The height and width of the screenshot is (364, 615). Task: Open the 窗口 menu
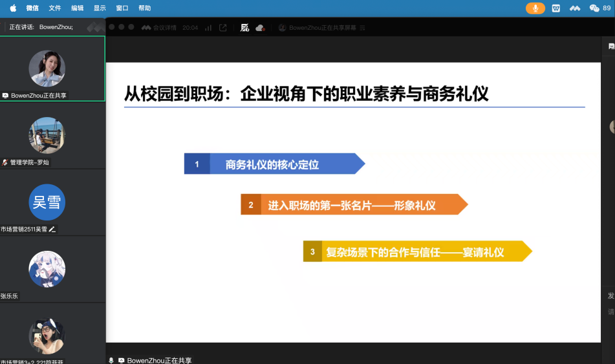(x=122, y=8)
